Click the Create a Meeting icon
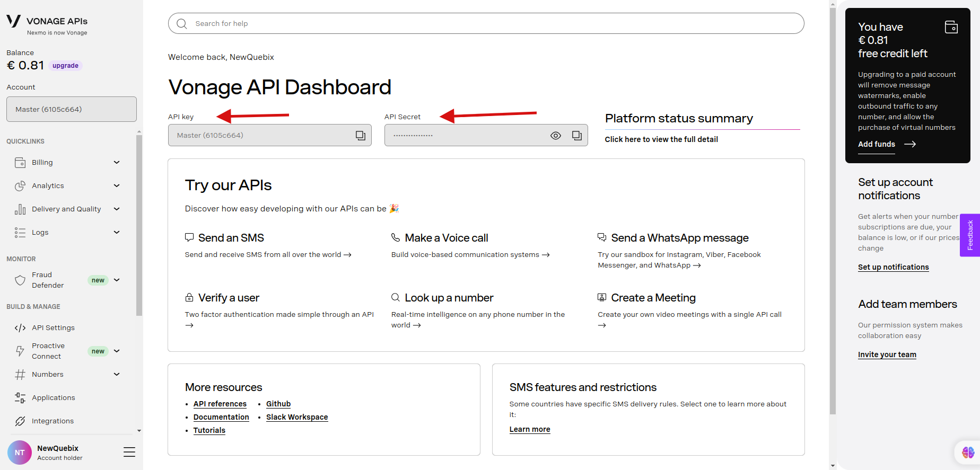This screenshot has height=470, width=980. coord(602,297)
